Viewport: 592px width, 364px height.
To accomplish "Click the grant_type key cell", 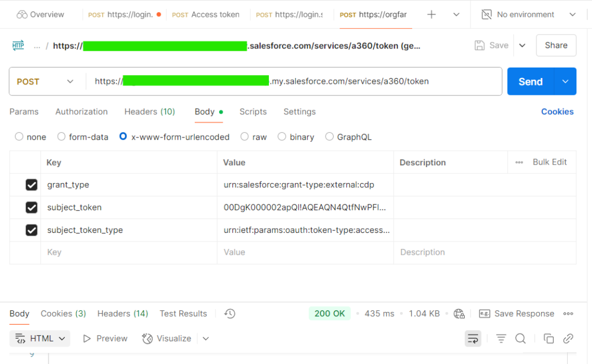I will (x=129, y=185).
